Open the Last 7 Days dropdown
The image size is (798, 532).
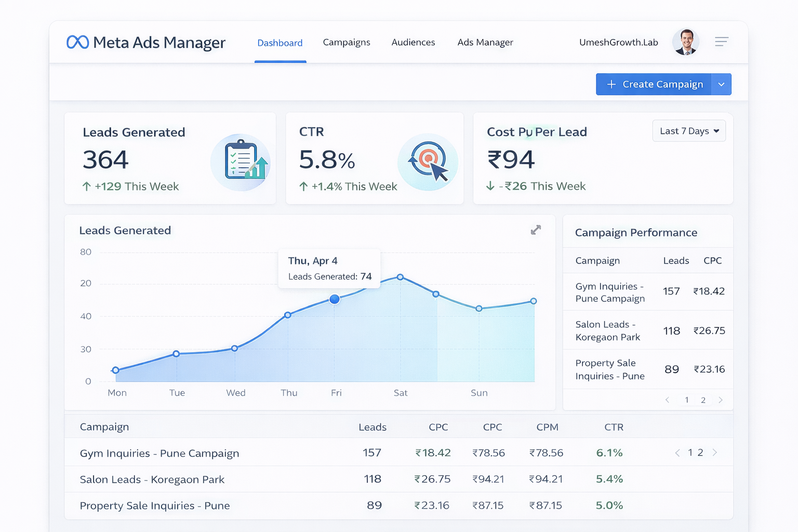[x=689, y=131]
